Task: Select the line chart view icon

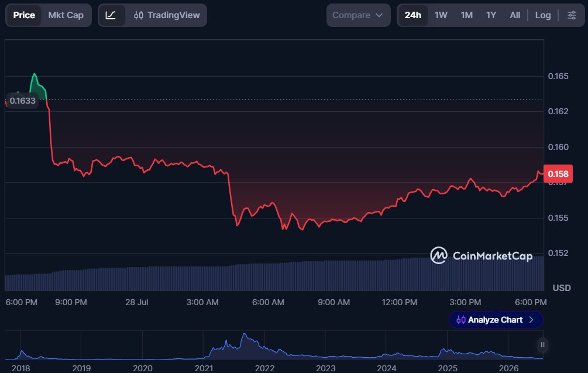Action: [x=111, y=15]
